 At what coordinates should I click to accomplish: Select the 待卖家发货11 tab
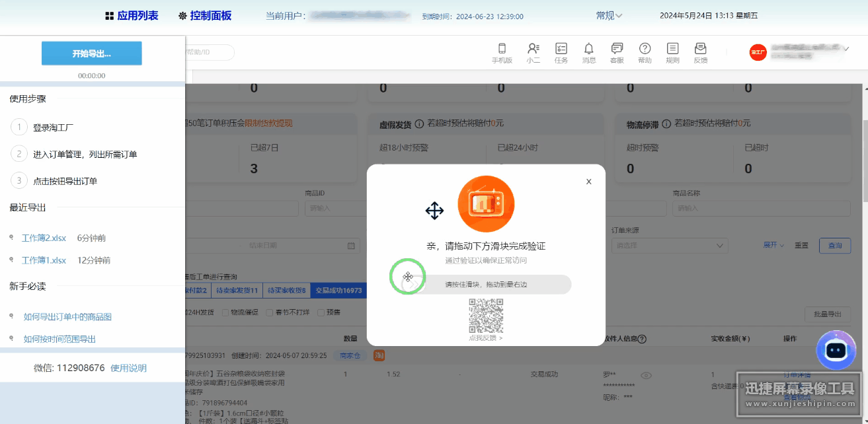click(x=235, y=290)
